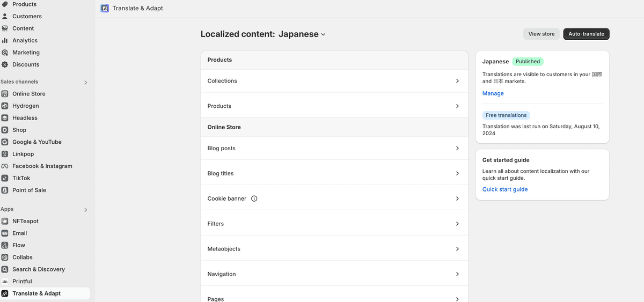
Task: Expand the Sales channels section chevron
Action: tap(85, 83)
